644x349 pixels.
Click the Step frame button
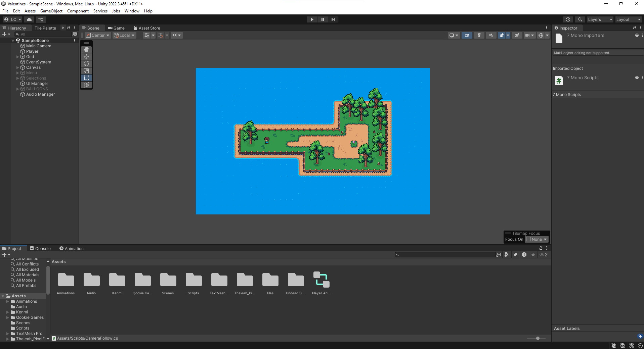coord(333,19)
